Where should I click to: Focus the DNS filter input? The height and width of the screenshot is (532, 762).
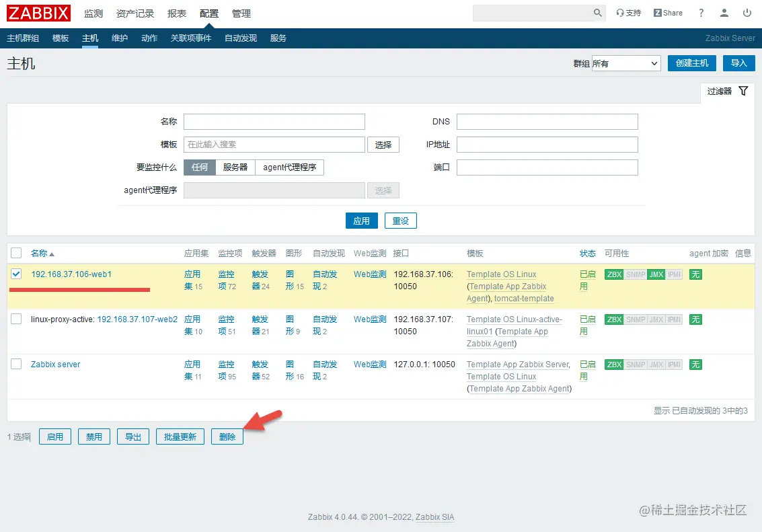click(547, 122)
